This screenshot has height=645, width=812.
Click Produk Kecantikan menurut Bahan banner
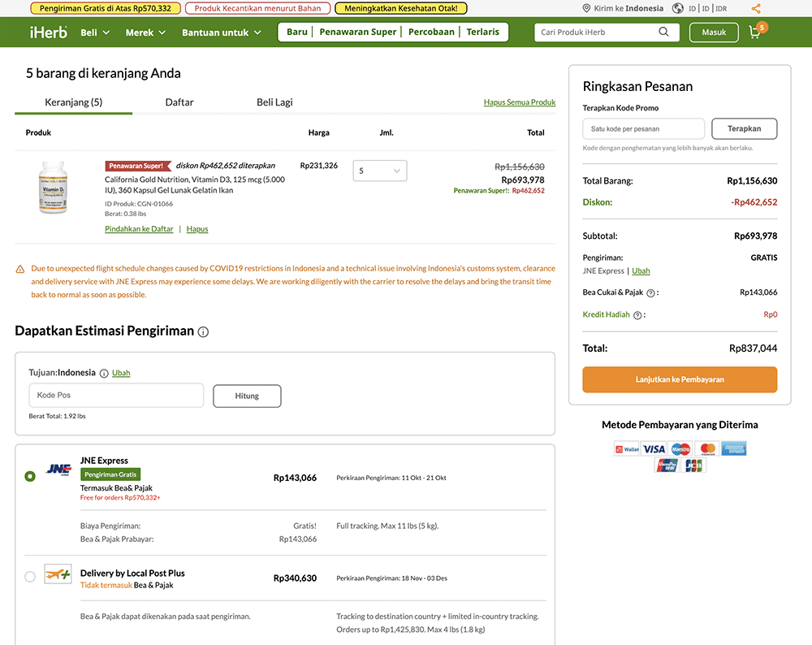click(257, 8)
